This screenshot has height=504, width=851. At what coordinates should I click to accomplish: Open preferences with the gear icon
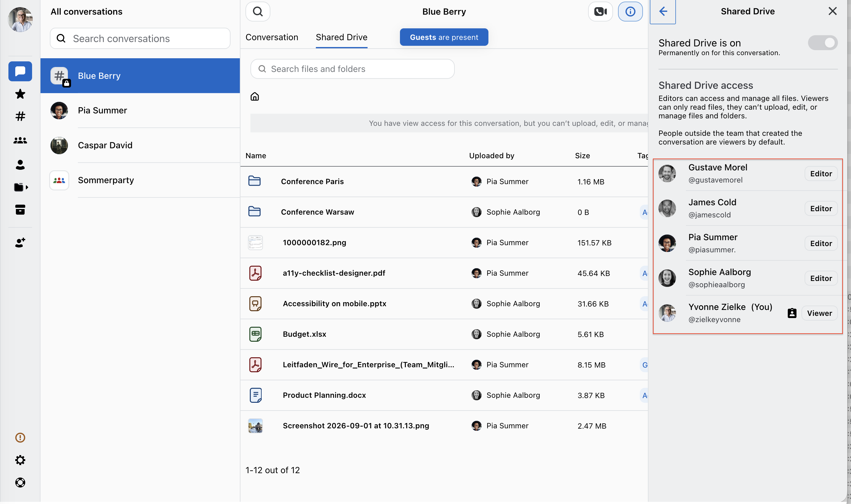pyautogui.click(x=20, y=460)
